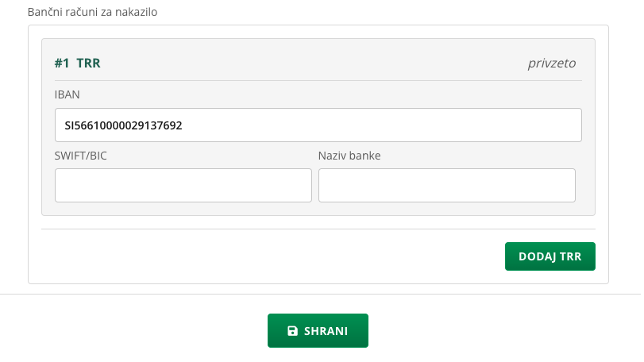Select the #1 account number label
The image size is (644, 362).
[x=62, y=64]
